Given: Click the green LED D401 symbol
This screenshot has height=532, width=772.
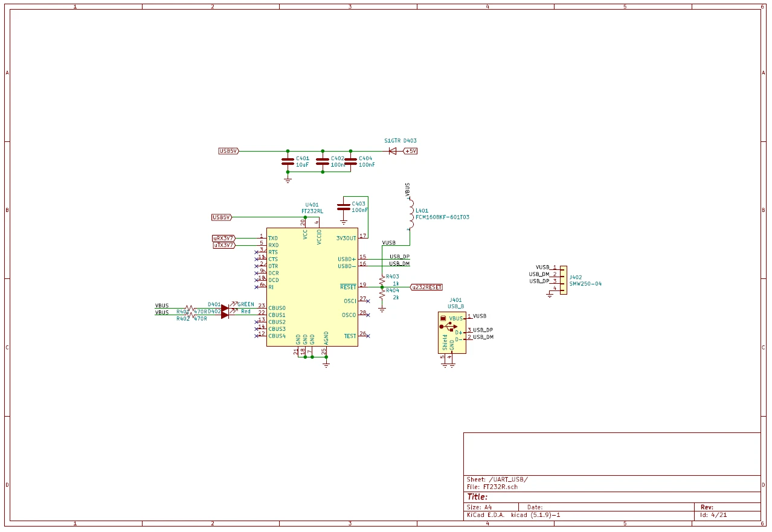Looking at the screenshot, I should [225, 307].
